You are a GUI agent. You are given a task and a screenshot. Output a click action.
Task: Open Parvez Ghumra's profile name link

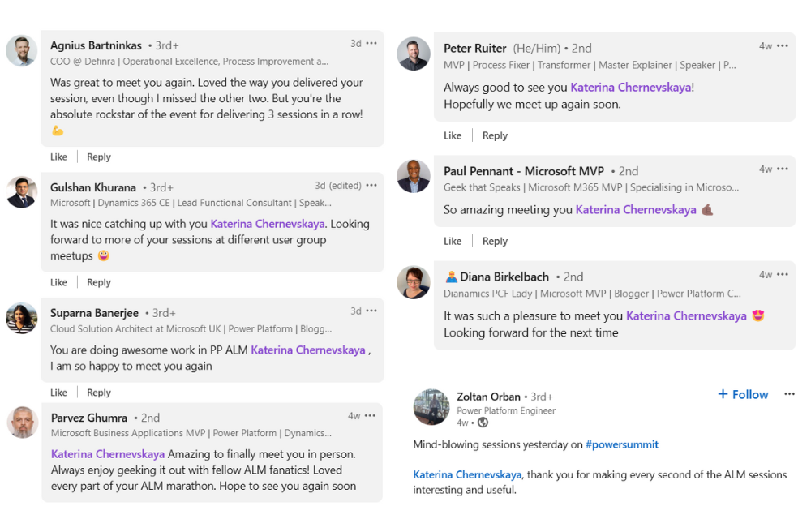[89, 418]
